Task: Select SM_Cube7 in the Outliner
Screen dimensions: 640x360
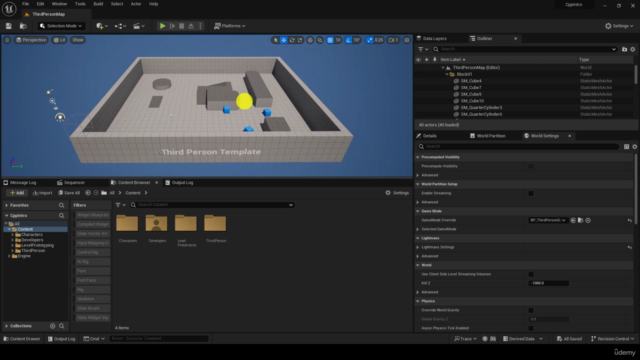Action: 471,88
